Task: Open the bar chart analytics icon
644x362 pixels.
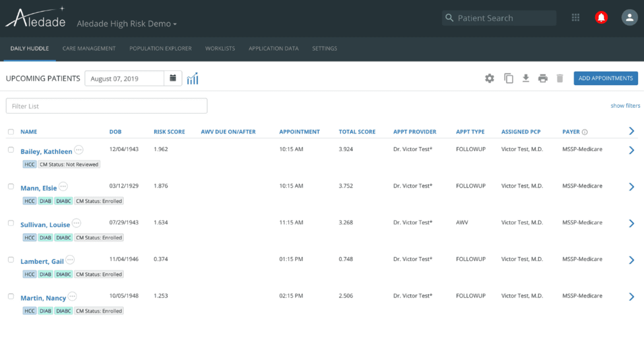Action: pos(193,78)
